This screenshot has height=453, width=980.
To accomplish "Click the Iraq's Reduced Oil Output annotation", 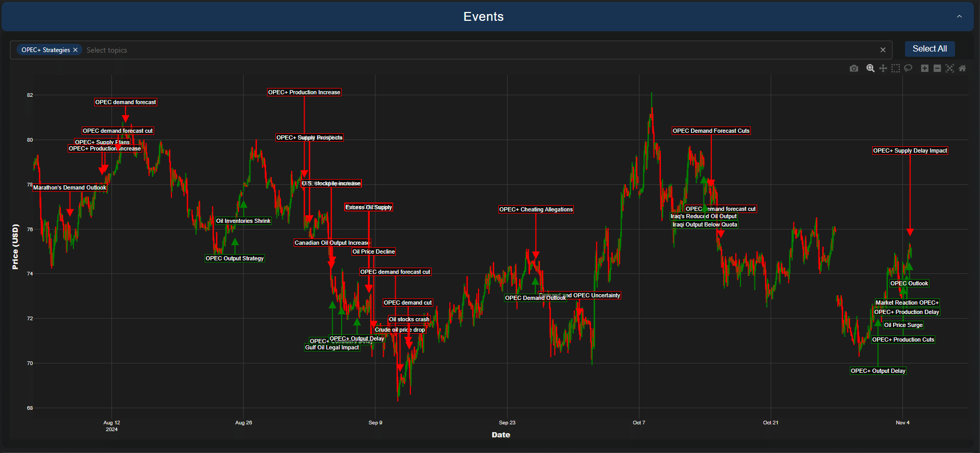I will 703,216.
